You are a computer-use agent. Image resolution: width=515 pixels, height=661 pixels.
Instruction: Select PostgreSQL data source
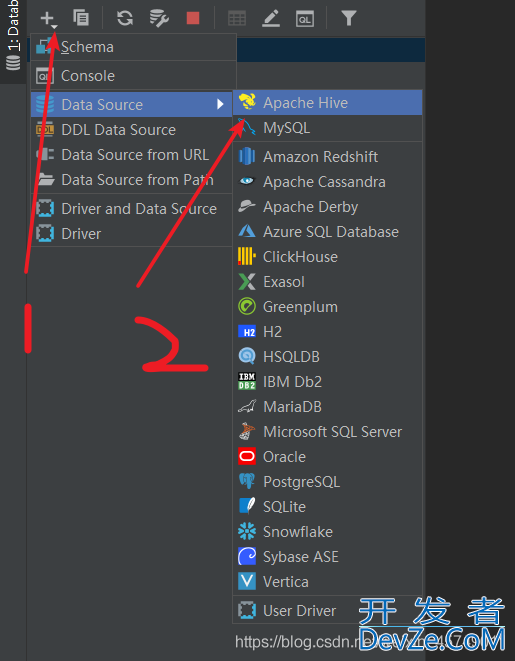tap(327, 482)
